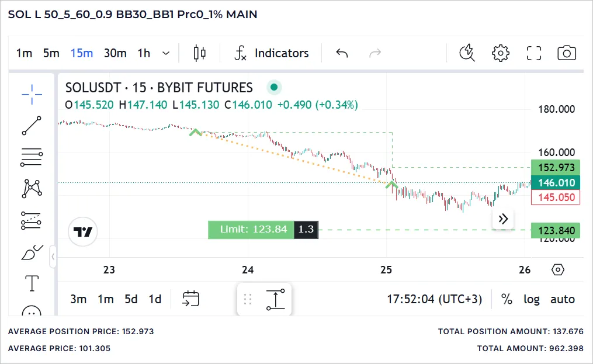Select the XABCD pattern tool
This screenshot has width=593, height=364.
(x=32, y=188)
